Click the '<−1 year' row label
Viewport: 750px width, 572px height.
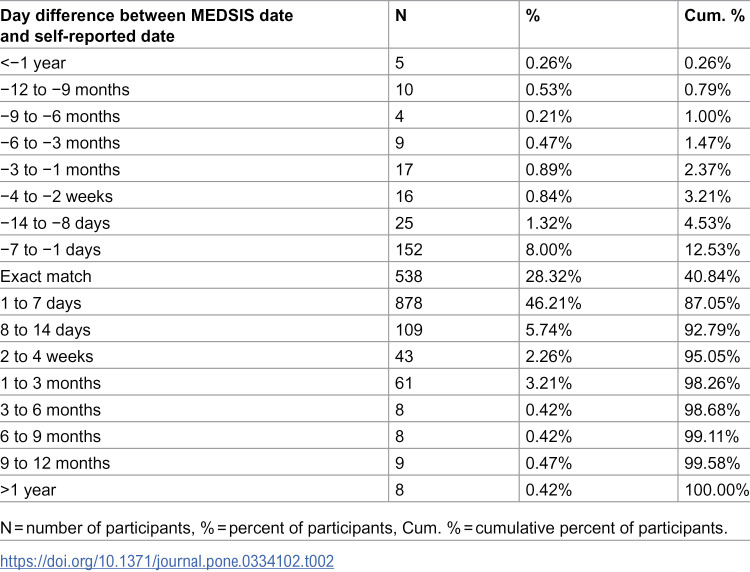point(33,63)
